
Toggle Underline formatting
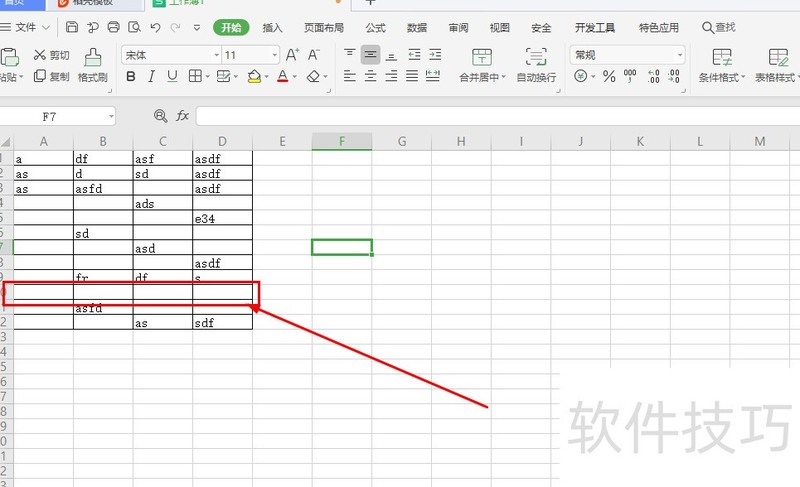point(172,76)
